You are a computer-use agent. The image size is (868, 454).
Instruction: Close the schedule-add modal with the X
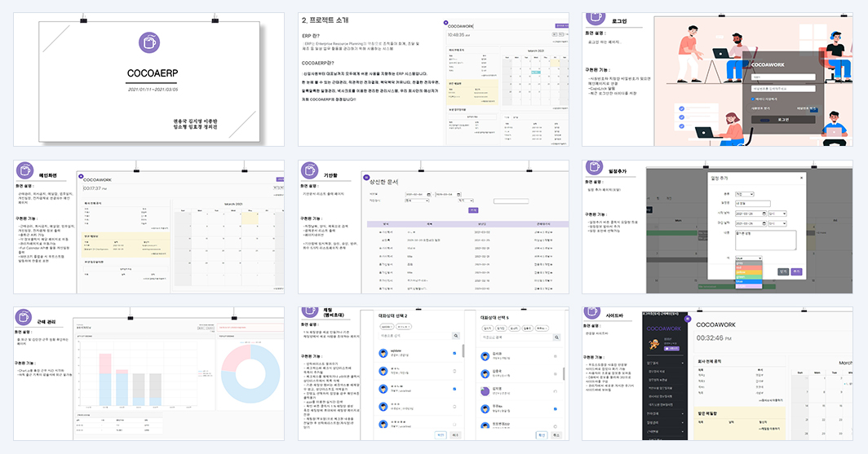pos(801,178)
